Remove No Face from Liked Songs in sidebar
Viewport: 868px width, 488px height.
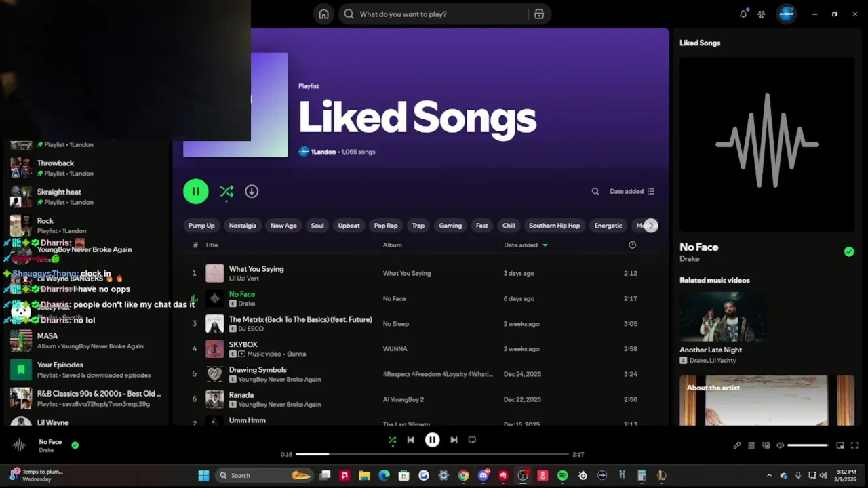[x=849, y=251]
